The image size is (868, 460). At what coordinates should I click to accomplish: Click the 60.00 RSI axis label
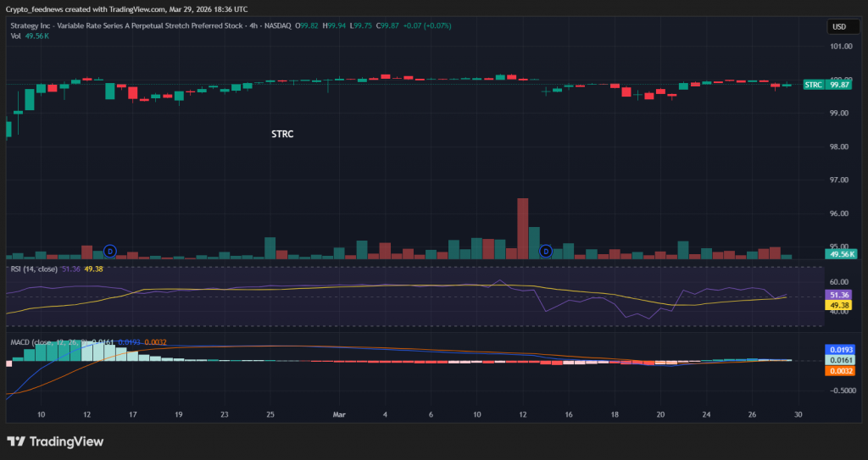(841, 282)
